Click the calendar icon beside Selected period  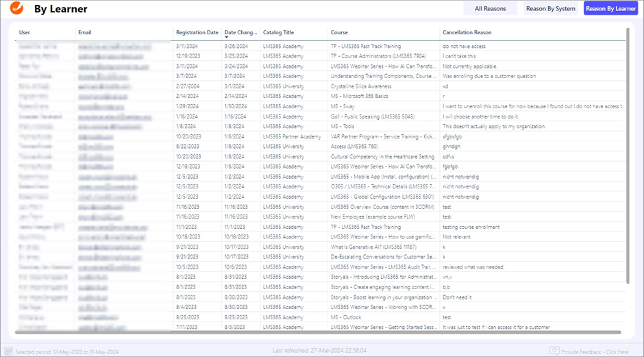pos(8,352)
